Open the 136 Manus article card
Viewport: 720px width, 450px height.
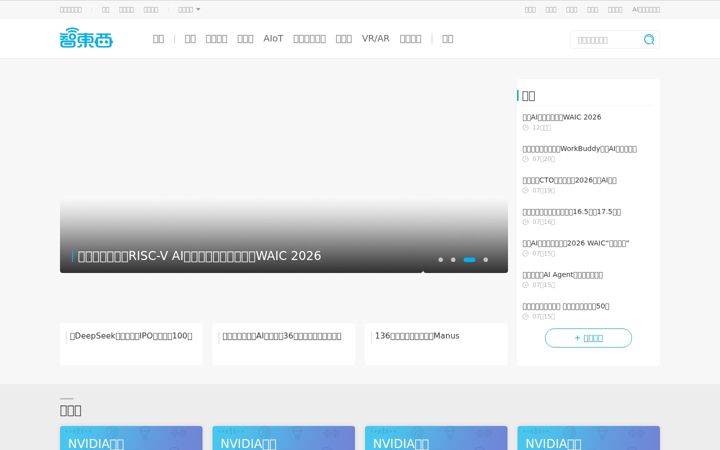(436, 344)
